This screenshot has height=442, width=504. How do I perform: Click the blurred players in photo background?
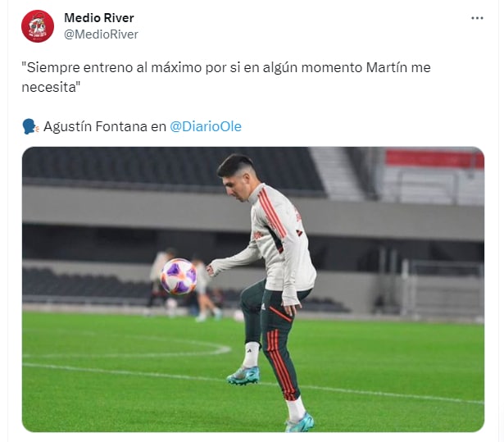pos(184,283)
